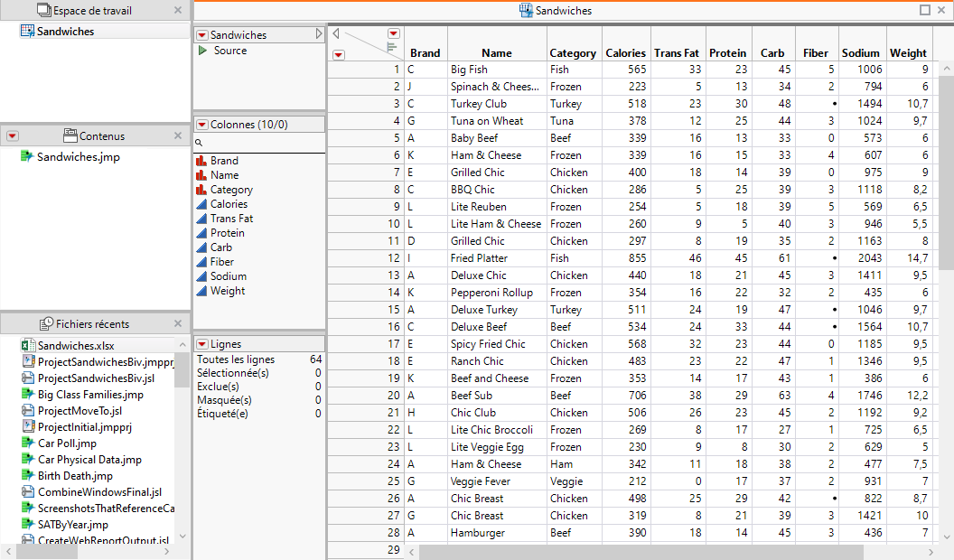Viewport: 954px width, 560px height.
Task: Open recent file SATByYear.jmp
Action: tap(73, 525)
